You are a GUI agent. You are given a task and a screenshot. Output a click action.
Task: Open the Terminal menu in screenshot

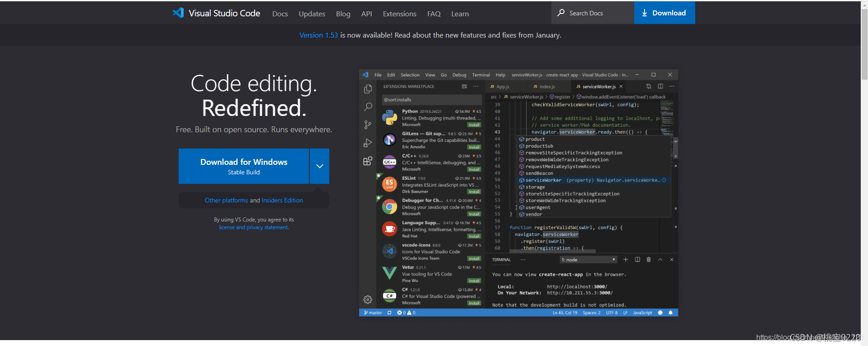pyautogui.click(x=481, y=75)
